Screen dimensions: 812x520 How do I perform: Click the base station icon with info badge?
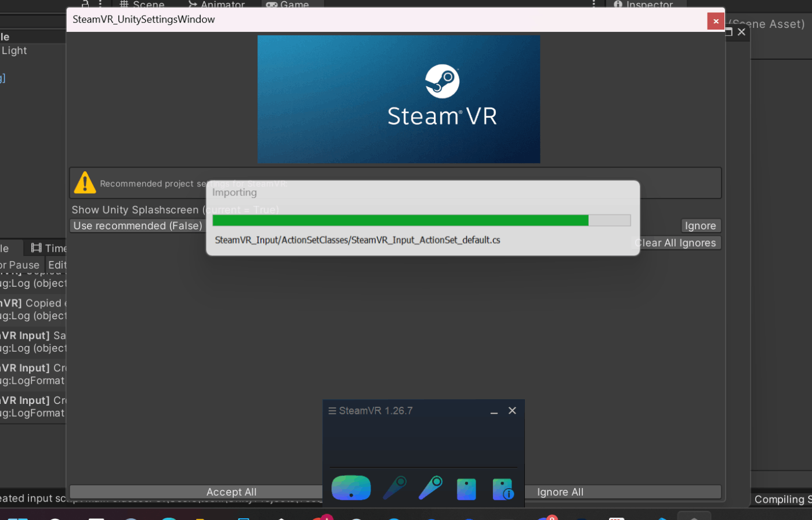[503, 489]
